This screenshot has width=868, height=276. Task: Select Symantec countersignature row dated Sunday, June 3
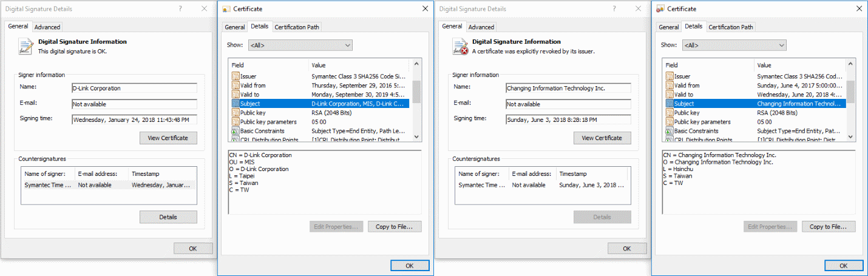tap(543, 185)
